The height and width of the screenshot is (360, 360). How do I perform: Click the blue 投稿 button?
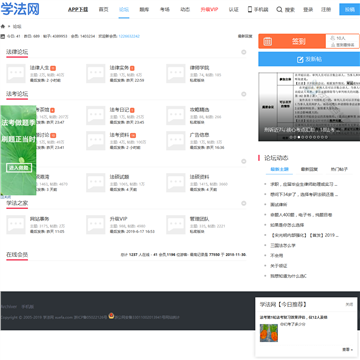point(350,9)
